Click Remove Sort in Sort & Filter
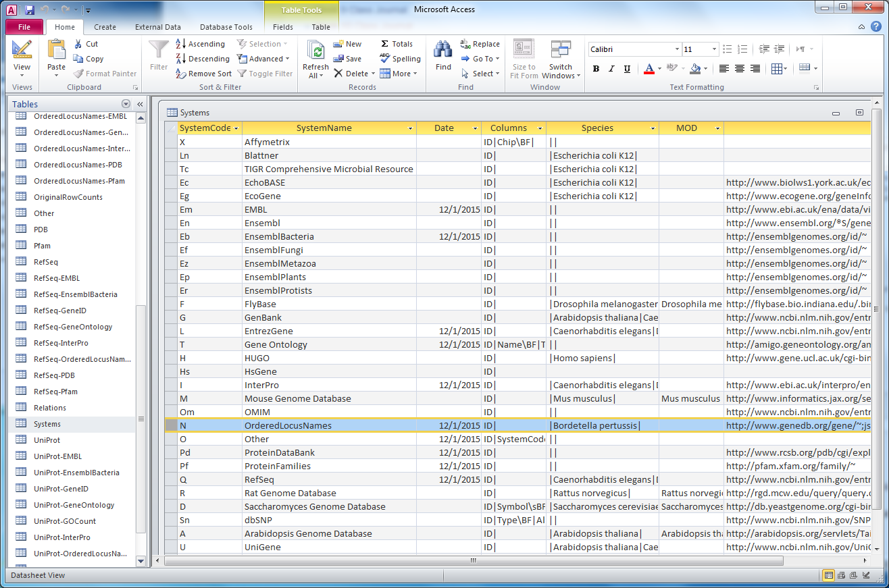The height and width of the screenshot is (588, 889). coord(203,74)
